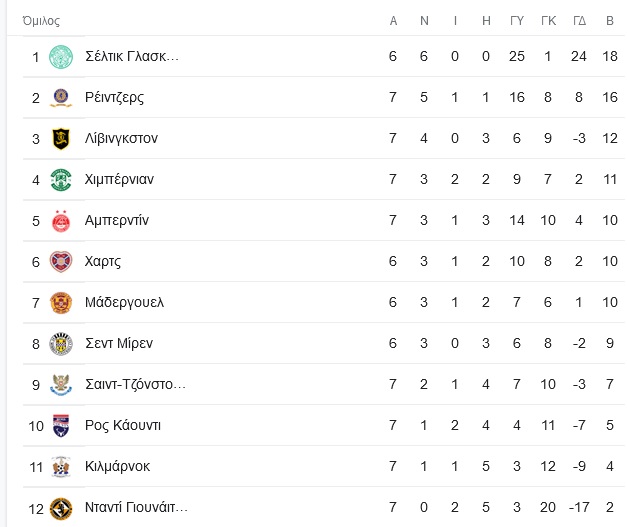
Task: Open the Ross County shield crest
Action: pyautogui.click(x=61, y=425)
